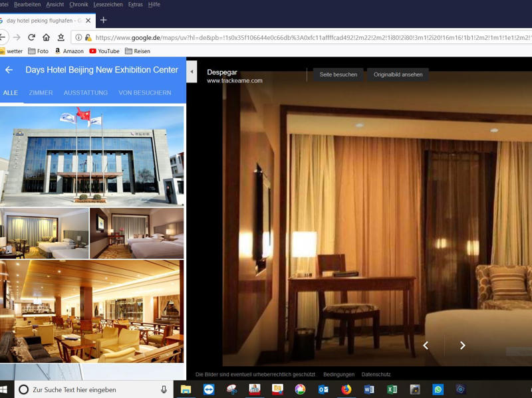The height and width of the screenshot is (398, 532).
Task: Open the Hilfe menu
Action: pyautogui.click(x=154, y=5)
